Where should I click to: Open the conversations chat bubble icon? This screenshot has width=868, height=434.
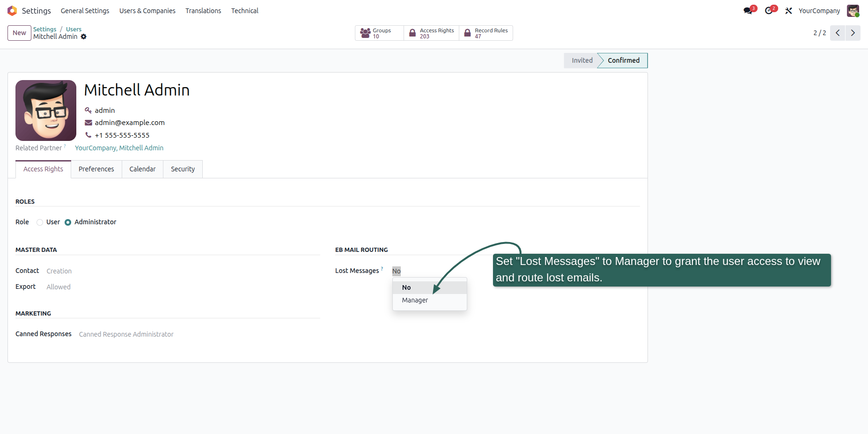pyautogui.click(x=748, y=11)
